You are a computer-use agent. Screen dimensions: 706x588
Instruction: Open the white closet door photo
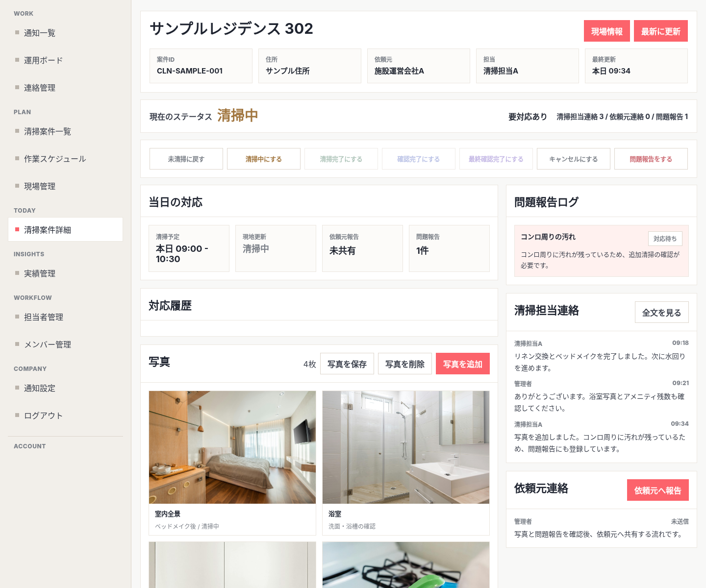[232, 565]
